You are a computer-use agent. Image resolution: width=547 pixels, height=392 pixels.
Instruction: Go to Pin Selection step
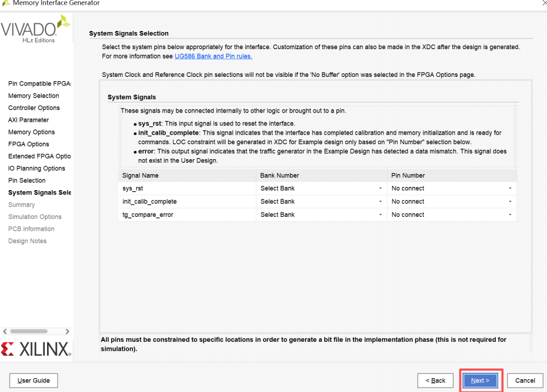pos(27,181)
